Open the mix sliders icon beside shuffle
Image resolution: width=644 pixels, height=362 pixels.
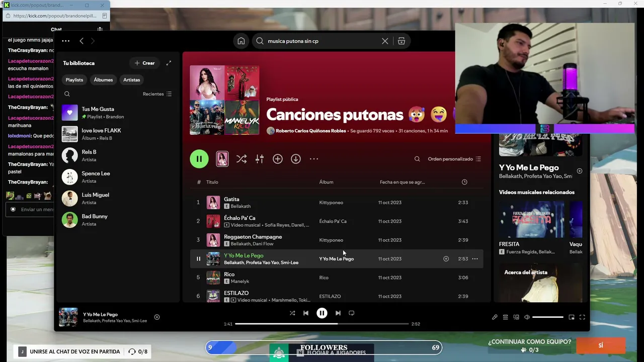tap(260, 159)
